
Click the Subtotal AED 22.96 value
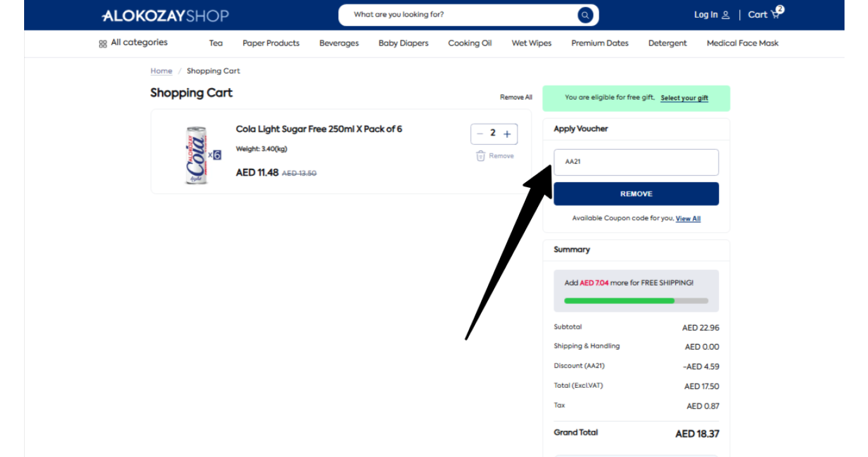[700, 328]
